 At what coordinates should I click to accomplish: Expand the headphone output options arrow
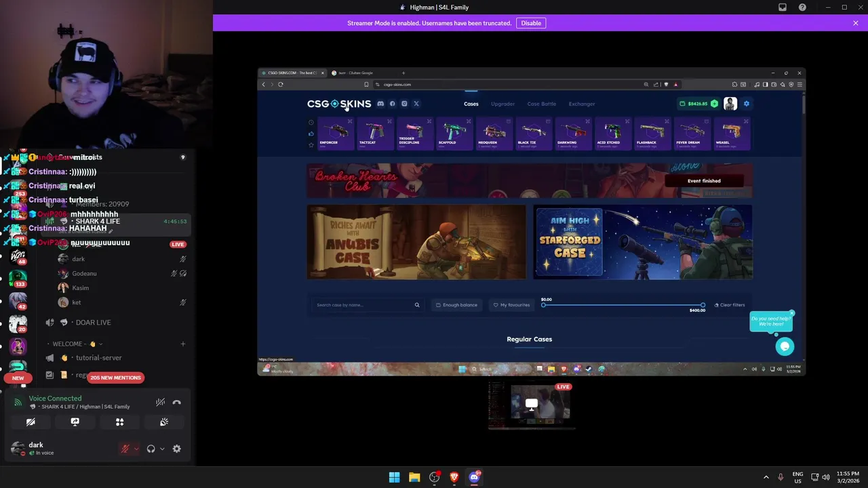(x=161, y=449)
